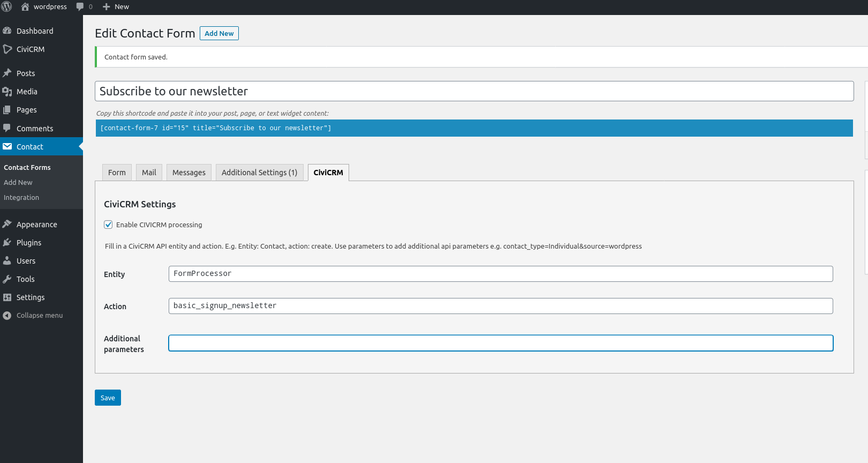
Task: Switch to the Mail tab
Action: tap(149, 173)
